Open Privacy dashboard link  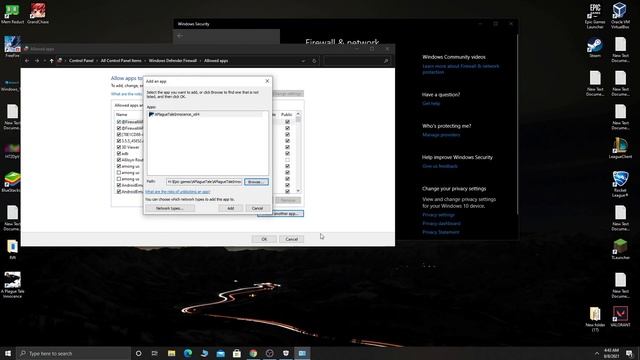[442, 223]
